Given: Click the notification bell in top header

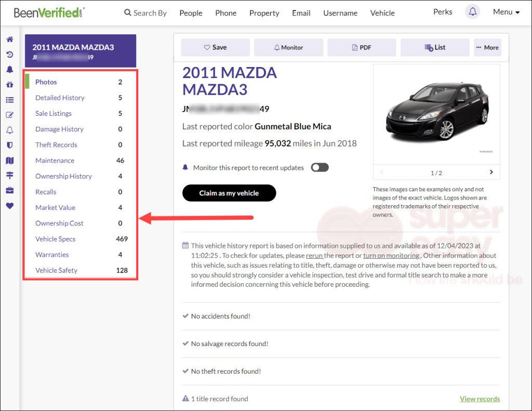Looking at the screenshot, I should coord(472,12).
